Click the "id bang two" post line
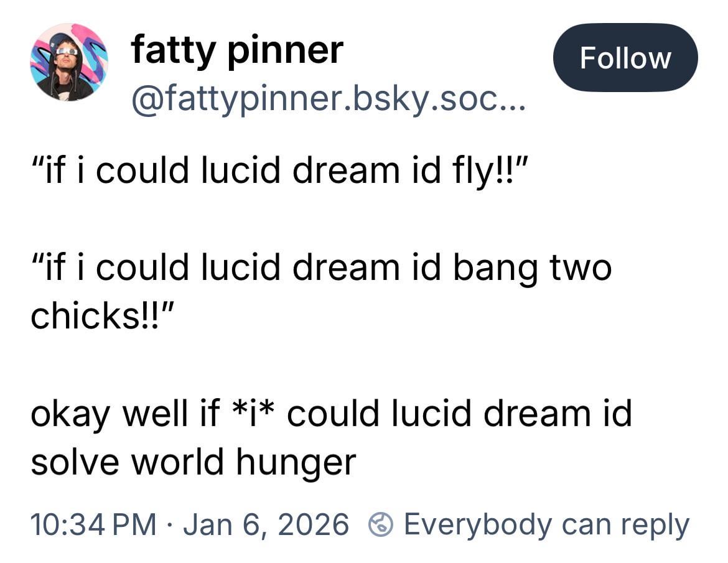Screen dimensions: 728x563 click(x=322, y=268)
